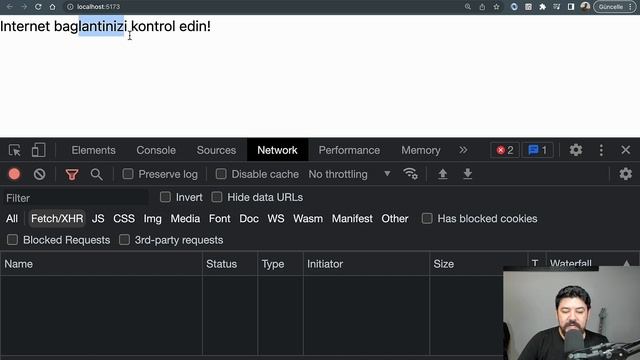
Task: Filter requests by Media
Action: (185, 219)
